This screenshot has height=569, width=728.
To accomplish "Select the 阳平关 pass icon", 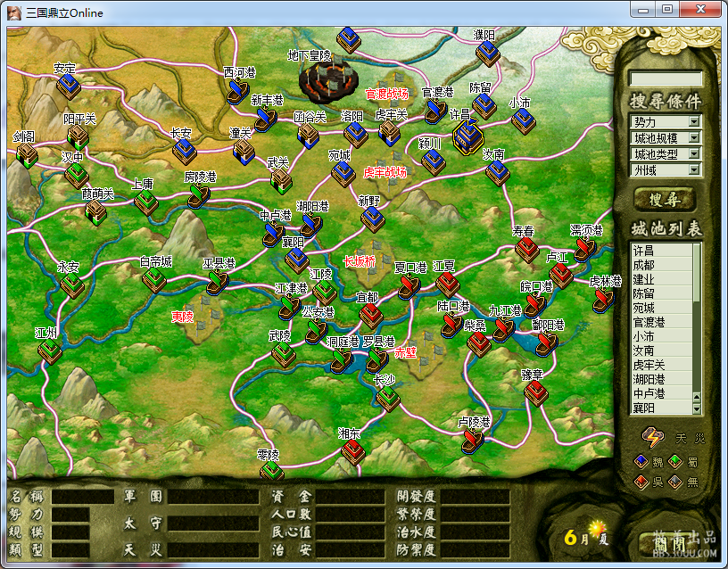I will [x=78, y=137].
